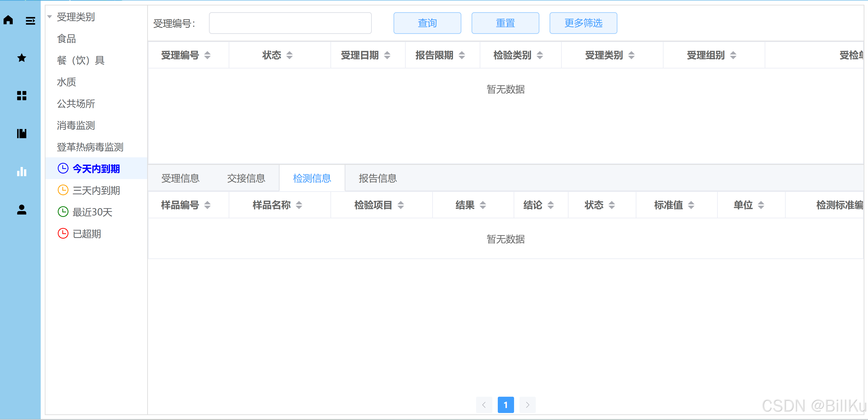Click the four-square grid icon
Viewport: 868px width, 420px height.
pyautogui.click(x=21, y=96)
